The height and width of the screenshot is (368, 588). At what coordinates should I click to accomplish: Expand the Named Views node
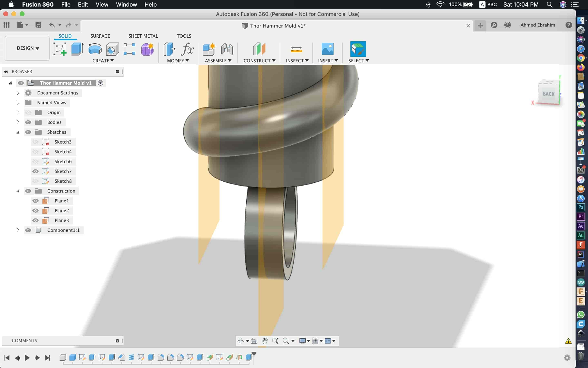tap(18, 103)
